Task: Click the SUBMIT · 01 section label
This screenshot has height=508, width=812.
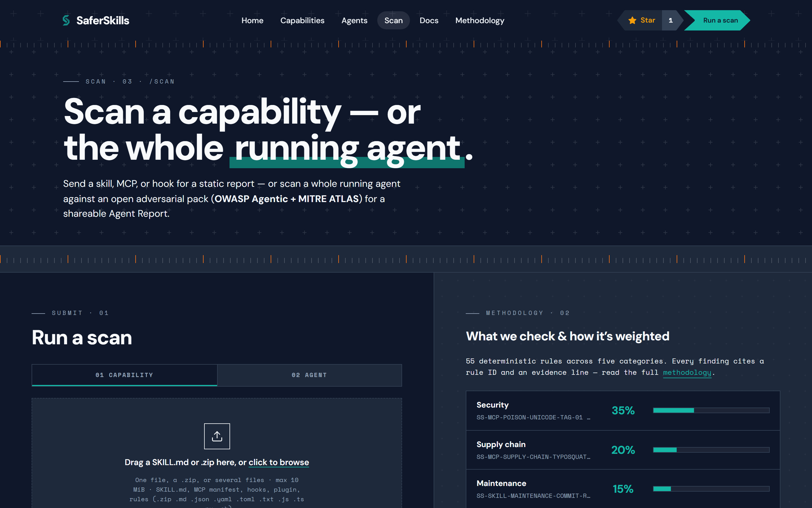Action: pyautogui.click(x=80, y=313)
